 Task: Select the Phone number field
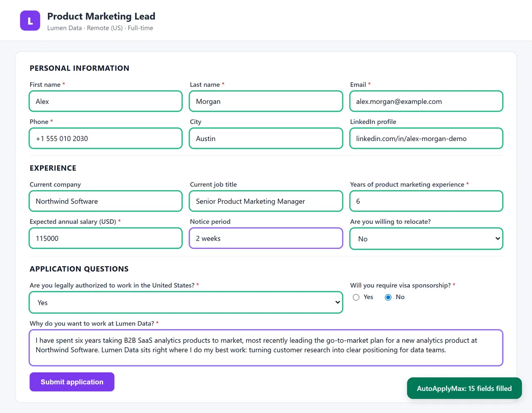(x=106, y=138)
